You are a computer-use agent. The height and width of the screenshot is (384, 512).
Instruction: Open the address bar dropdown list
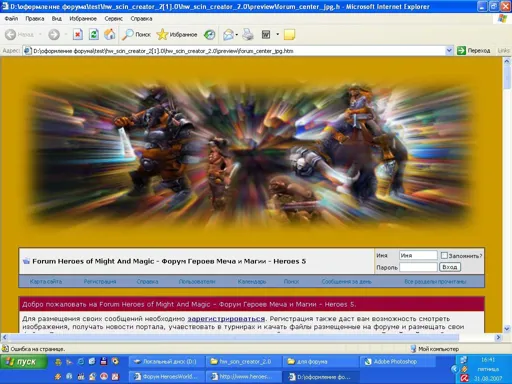pyautogui.click(x=449, y=51)
